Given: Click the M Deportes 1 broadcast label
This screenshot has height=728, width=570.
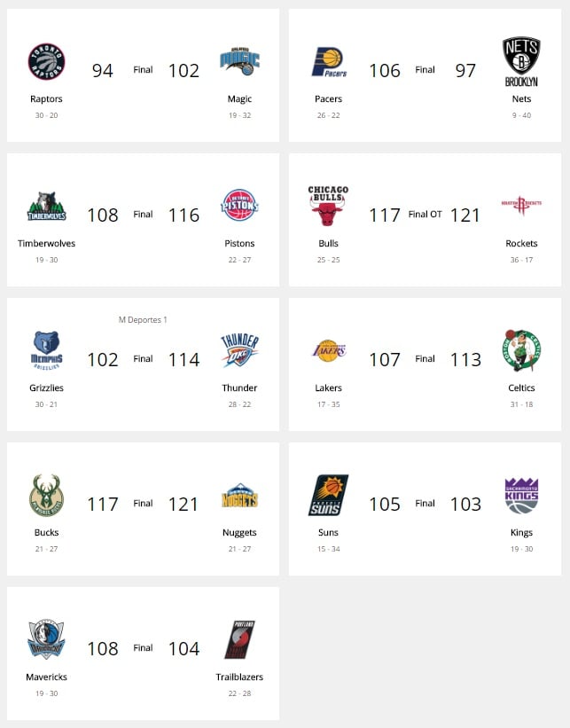Looking at the screenshot, I should (143, 319).
